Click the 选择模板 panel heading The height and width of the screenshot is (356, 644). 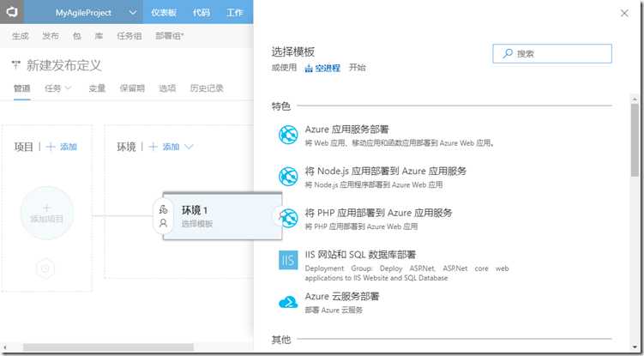coord(293,51)
